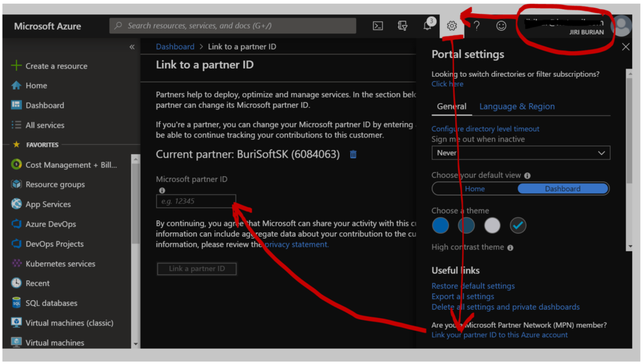Image resolution: width=644 pixels, height=364 pixels.
Task: Click Link your partner ID to this Azure account
Action: [x=499, y=335]
